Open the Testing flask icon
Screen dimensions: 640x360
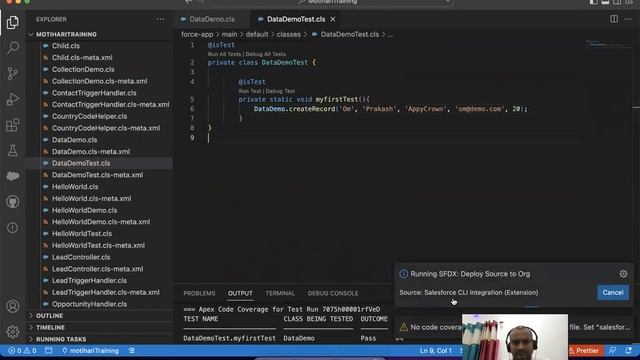[x=13, y=151]
